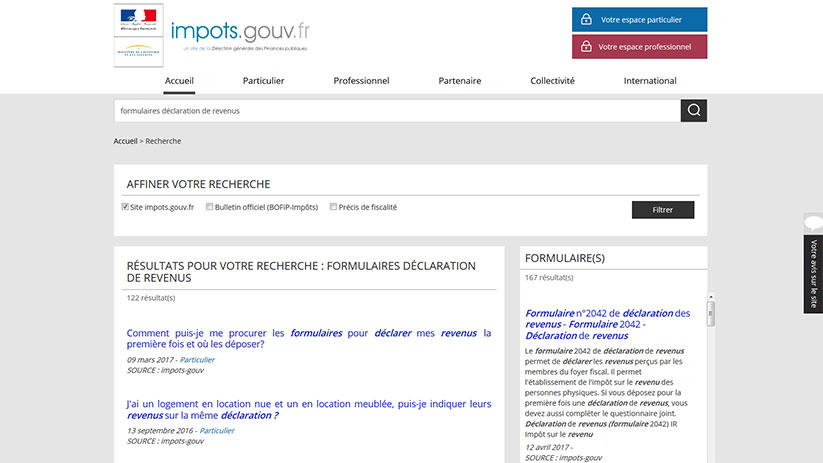The height and width of the screenshot is (463, 823).
Task: Check the Précis de fiscalité option
Action: 334,208
